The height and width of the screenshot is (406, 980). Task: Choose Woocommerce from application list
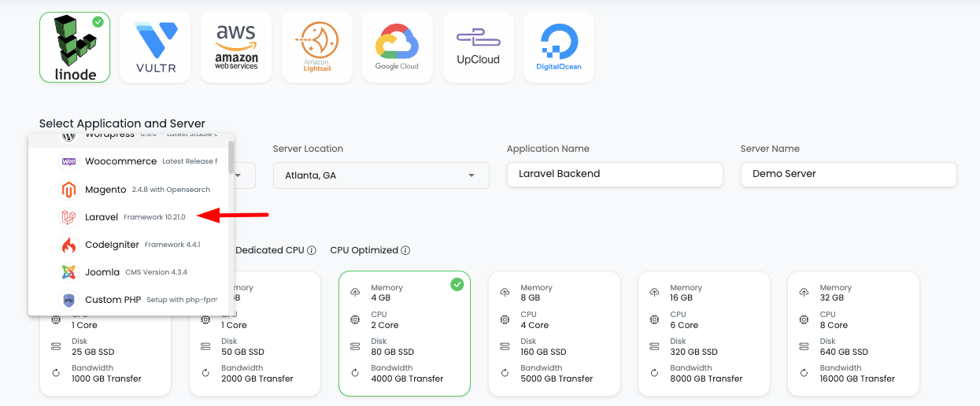[128, 161]
